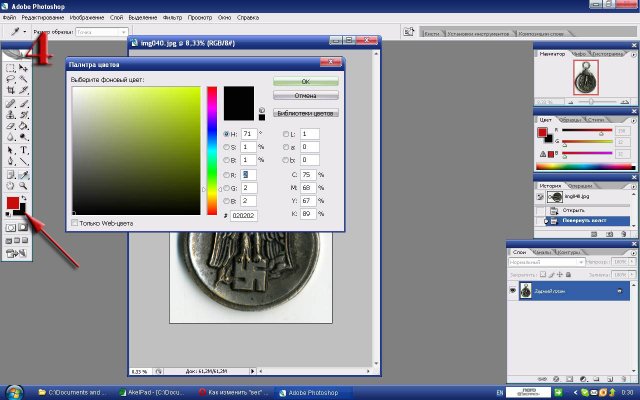Swap foreground and background colors
The height and width of the screenshot is (400, 640).
[x=24, y=198]
